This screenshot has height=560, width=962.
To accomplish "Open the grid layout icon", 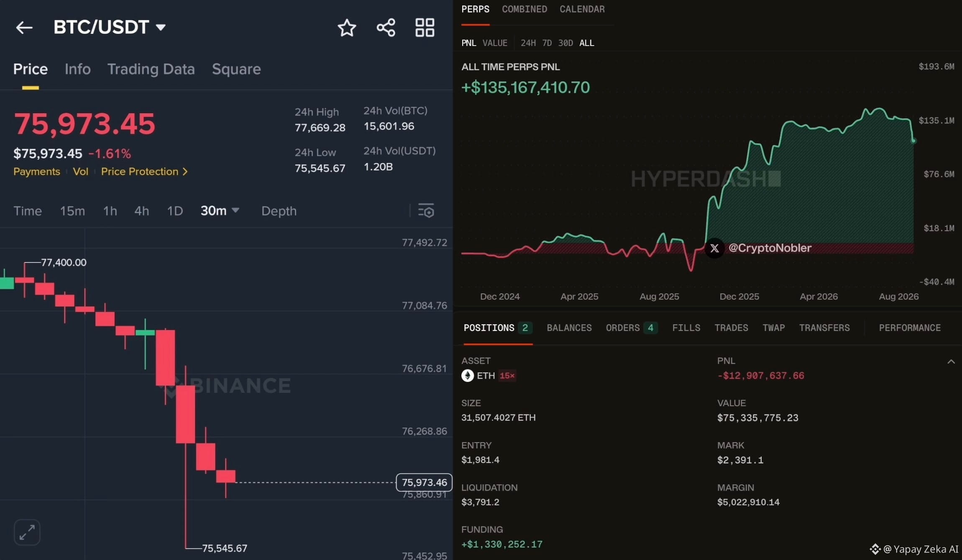I will pyautogui.click(x=425, y=28).
